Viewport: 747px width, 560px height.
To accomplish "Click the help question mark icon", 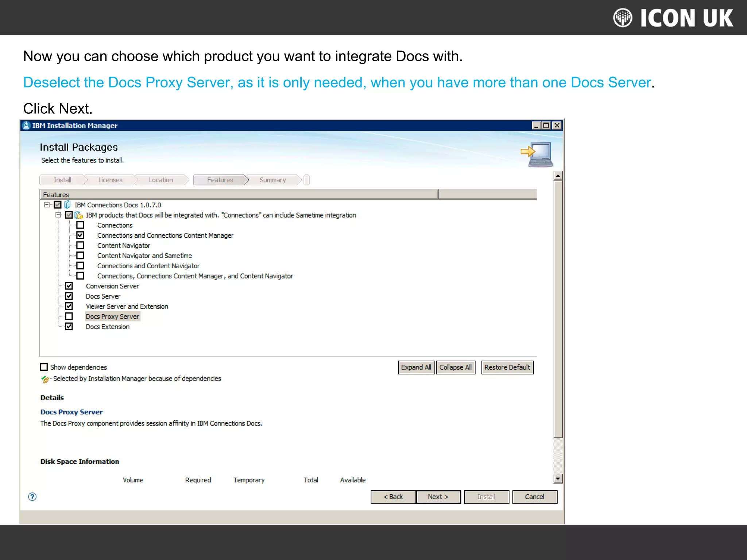I will [32, 497].
